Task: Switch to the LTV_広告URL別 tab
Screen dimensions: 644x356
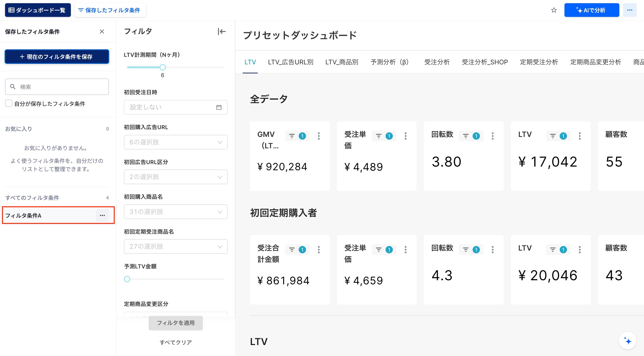Action: tap(290, 62)
